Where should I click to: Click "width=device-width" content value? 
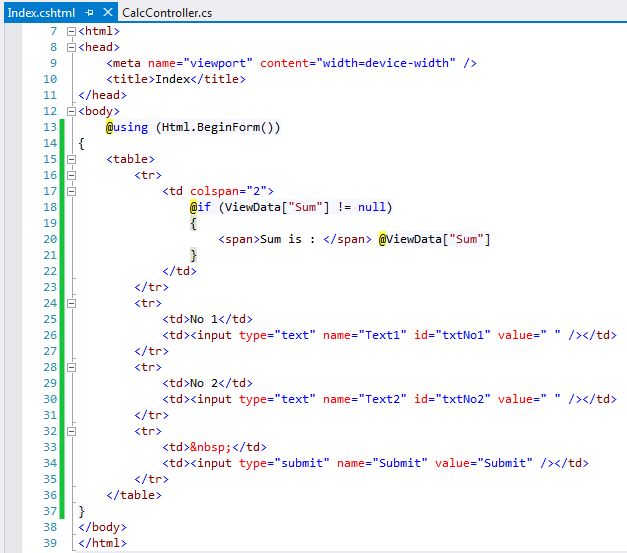point(386,63)
